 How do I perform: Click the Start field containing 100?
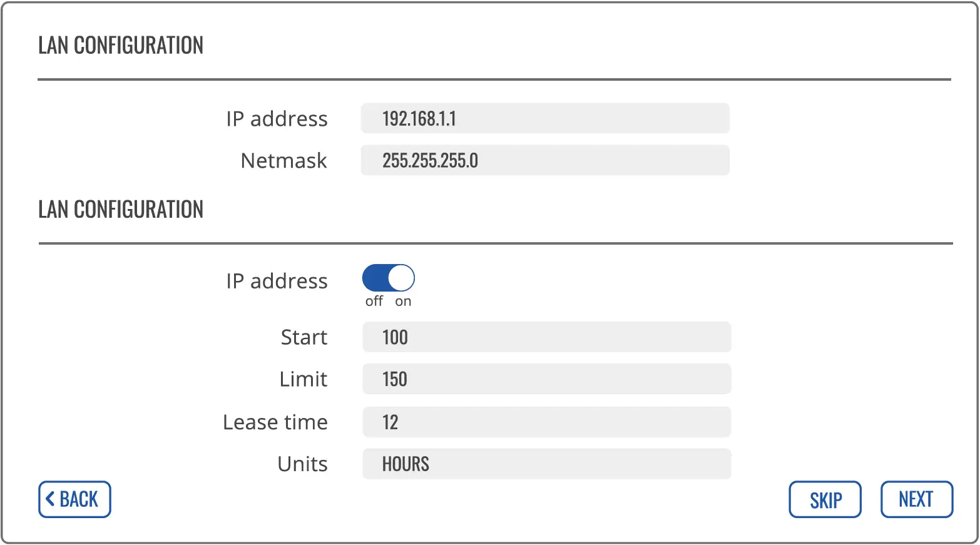pos(546,337)
